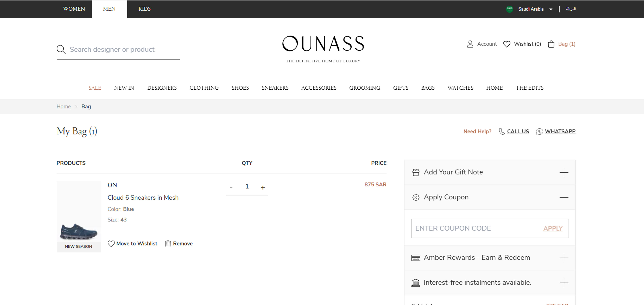The width and height of the screenshot is (644, 305).
Task: Click Move to Wishlist link
Action: (137, 244)
